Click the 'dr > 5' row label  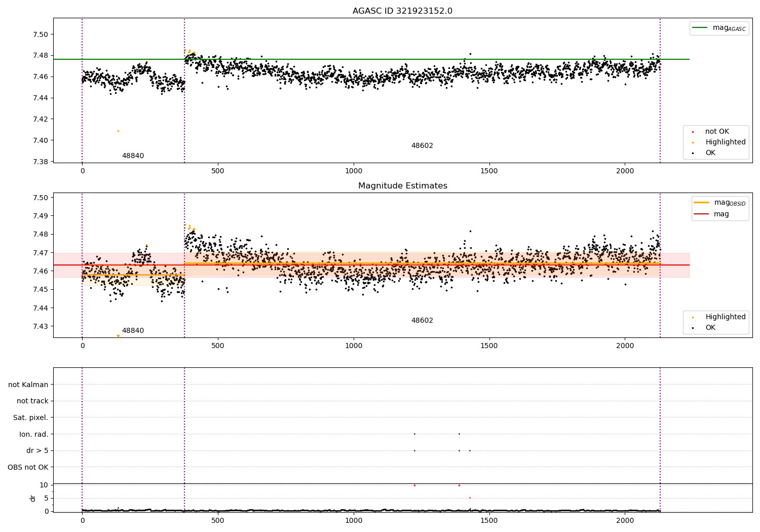click(37, 450)
